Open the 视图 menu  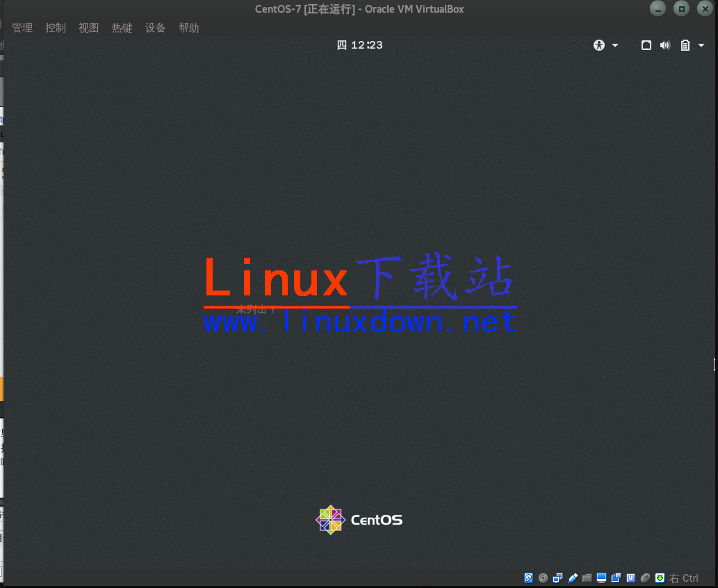click(88, 28)
